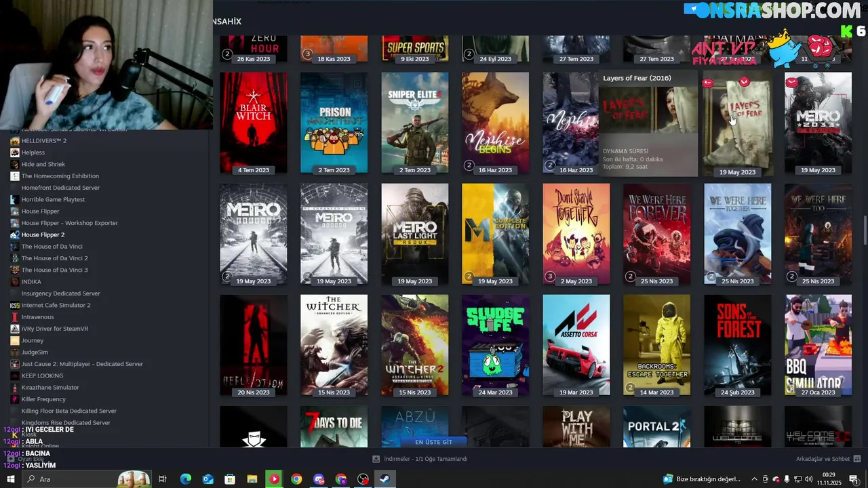Select the Portal 2 game cover
This screenshot has width=868, height=488.
click(656, 427)
